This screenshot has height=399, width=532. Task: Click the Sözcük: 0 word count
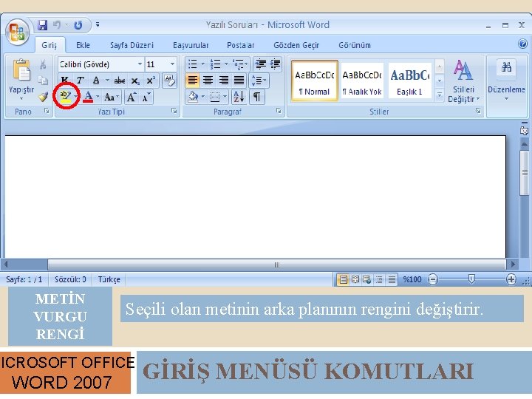point(70,279)
